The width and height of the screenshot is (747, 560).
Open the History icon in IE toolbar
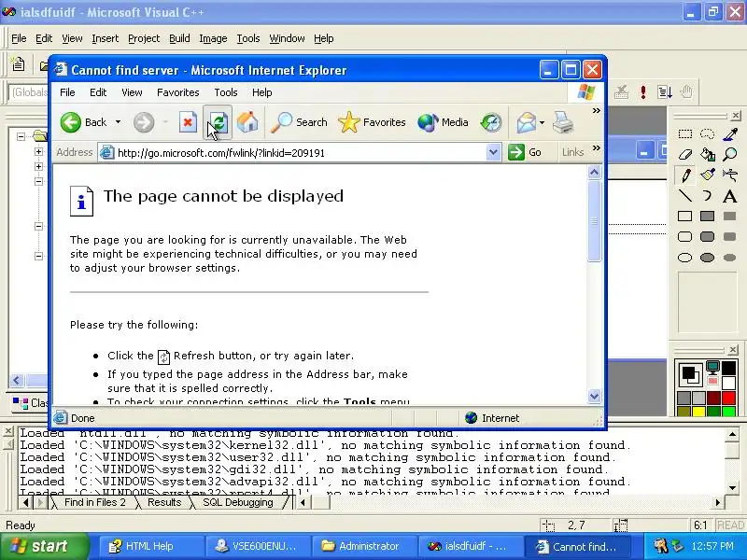pos(491,122)
